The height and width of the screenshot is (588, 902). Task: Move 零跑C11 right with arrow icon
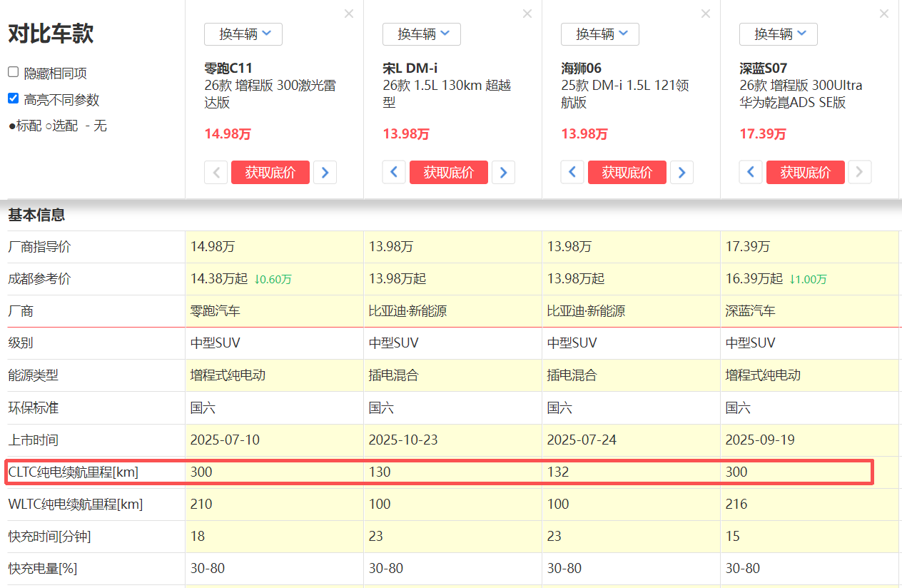pyautogui.click(x=325, y=173)
